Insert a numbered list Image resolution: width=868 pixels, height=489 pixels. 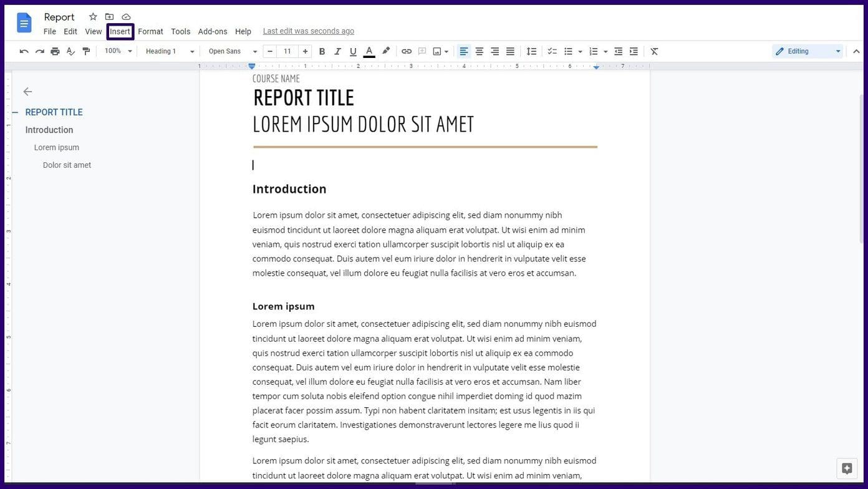pyautogui.click(x=593, y=51)
